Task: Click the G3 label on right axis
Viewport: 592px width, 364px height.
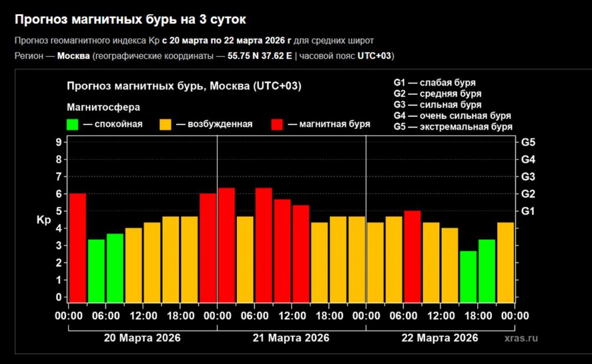Action: click(527, 177)
